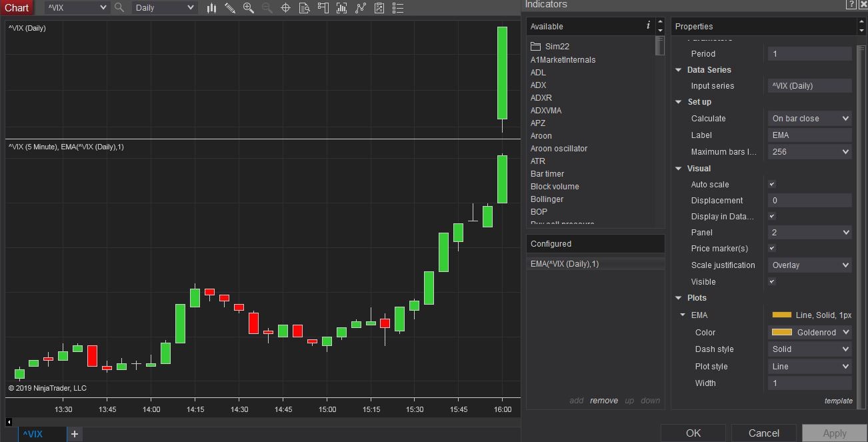
Task: Open the Data Box icon
Action: (305, 8)
